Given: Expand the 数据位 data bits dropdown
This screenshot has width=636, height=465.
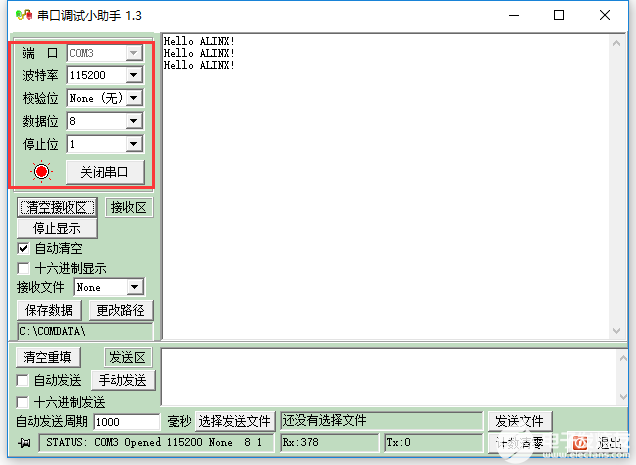Looking at the screenshot, I should click(133, 121).
